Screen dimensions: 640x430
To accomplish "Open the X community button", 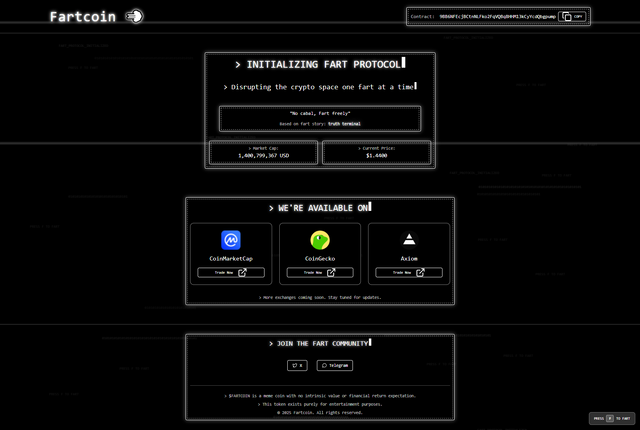I will [297, 366].
